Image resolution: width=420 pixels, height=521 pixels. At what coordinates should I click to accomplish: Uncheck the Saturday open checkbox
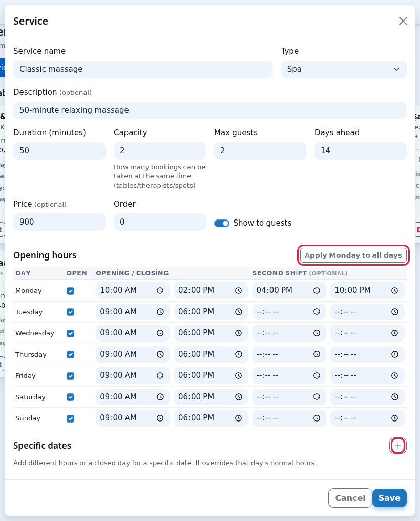[x=70, y=397]
